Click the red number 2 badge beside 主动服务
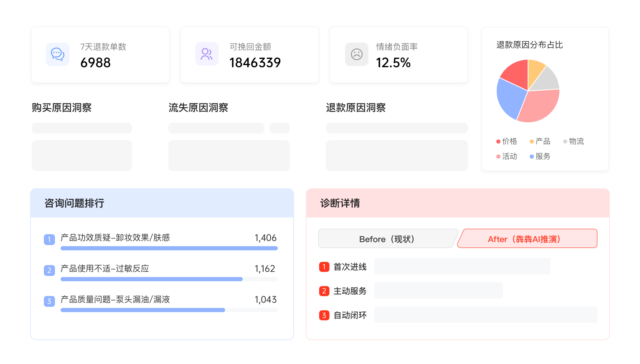Viewport: 640px width, 364px height. (x=324, y=291)
